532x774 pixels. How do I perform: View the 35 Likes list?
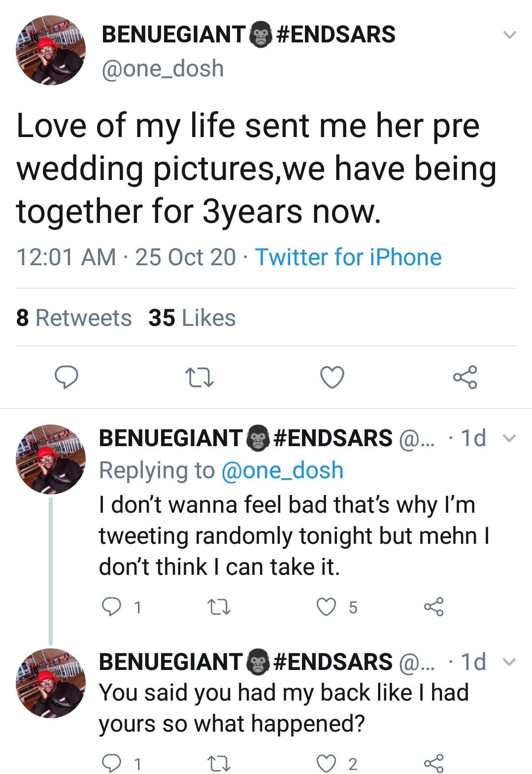coord(192,317)
